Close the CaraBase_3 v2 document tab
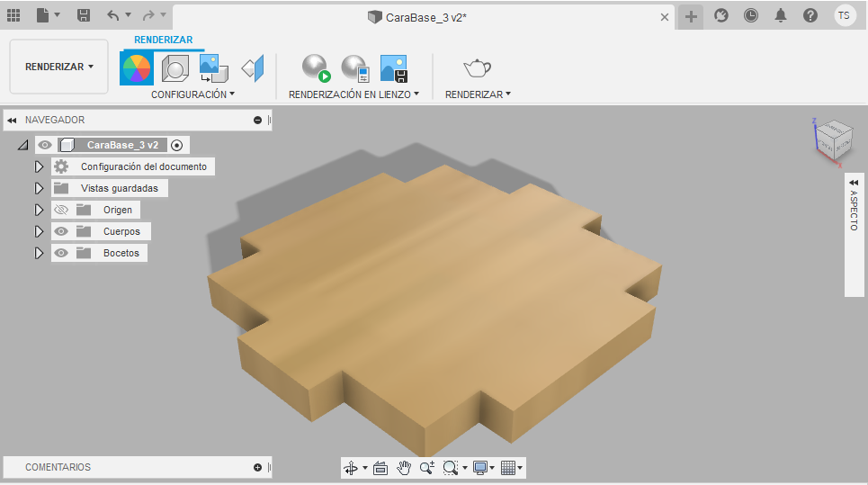The image size is (868, 485). (x=665, y=17)
